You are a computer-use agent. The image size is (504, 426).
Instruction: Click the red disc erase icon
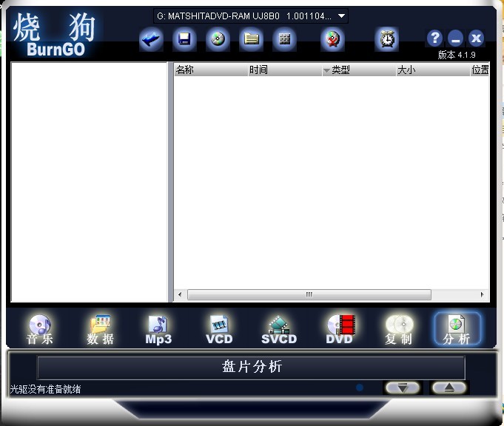pyautogui.click(x=333, y=40)
